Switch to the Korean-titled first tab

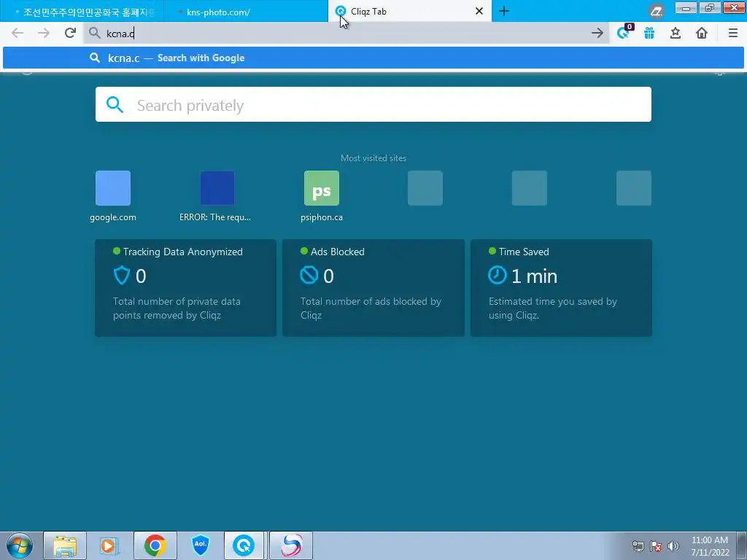pos(82,12)
